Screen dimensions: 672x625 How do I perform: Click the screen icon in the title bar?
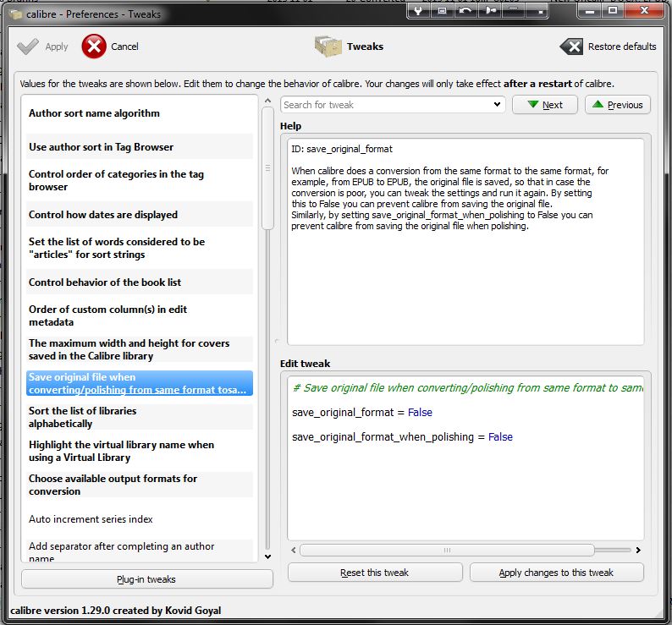point(442,10)
